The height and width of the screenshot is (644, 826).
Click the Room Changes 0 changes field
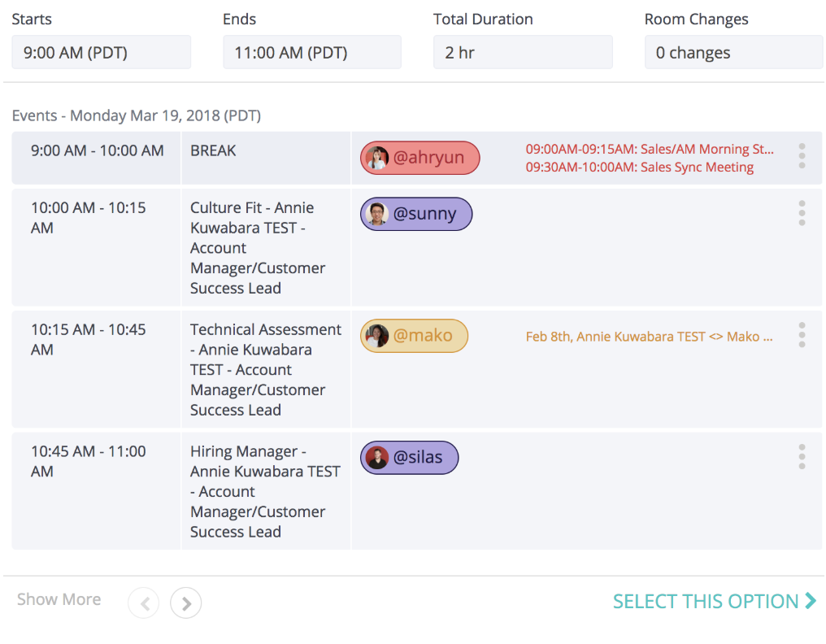click(733, 53)
